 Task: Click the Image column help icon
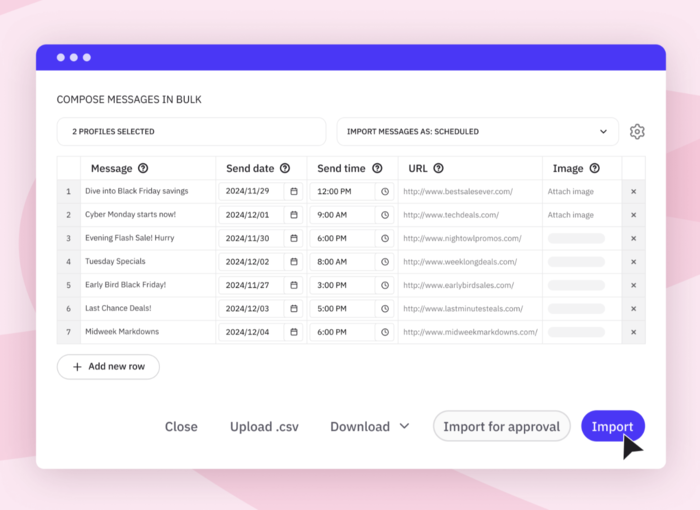coord(594,168)
